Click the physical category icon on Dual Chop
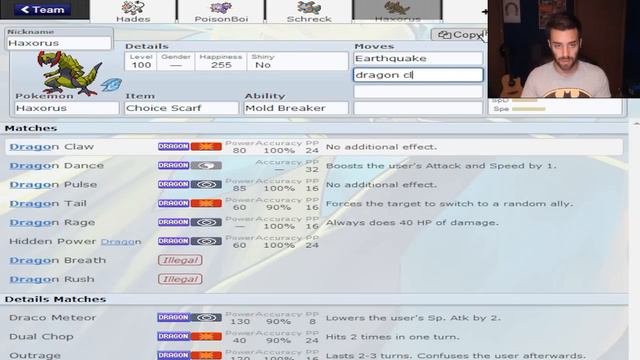The height and width of the screenshot is (360, 640). 206,336
